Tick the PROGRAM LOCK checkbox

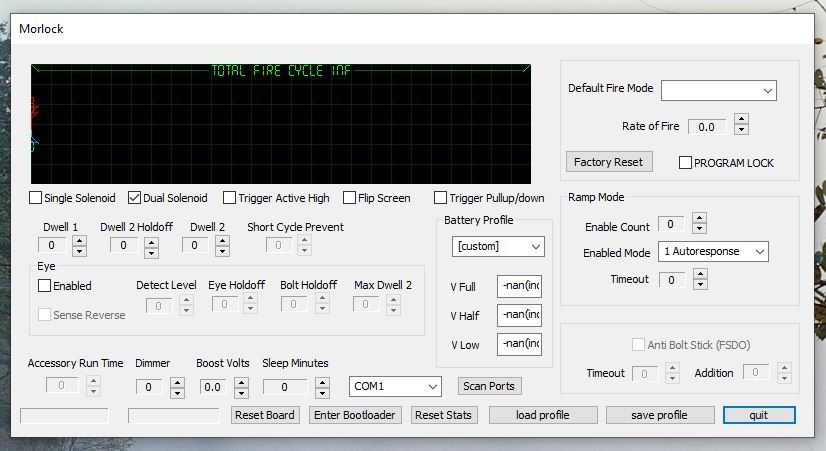[685, 162]
